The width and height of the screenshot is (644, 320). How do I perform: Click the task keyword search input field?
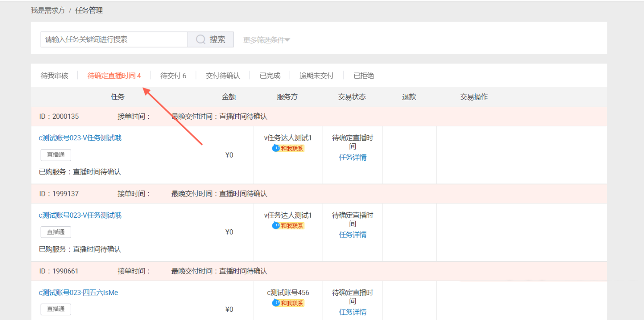(112, 39)
